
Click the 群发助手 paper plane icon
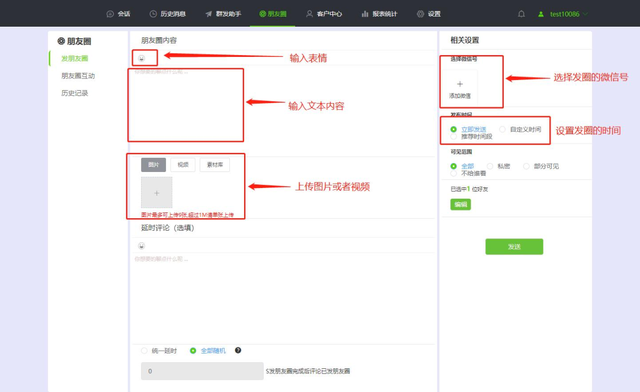point(209,14)
